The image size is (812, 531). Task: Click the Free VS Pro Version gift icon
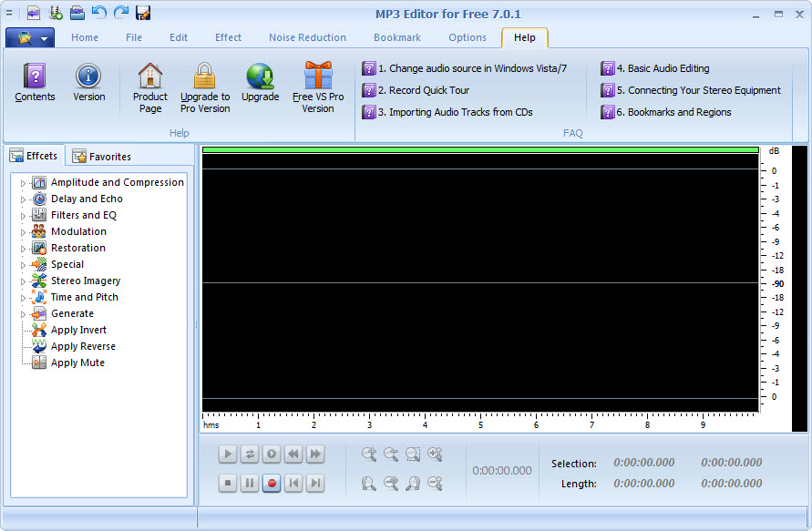pos(318,88)
